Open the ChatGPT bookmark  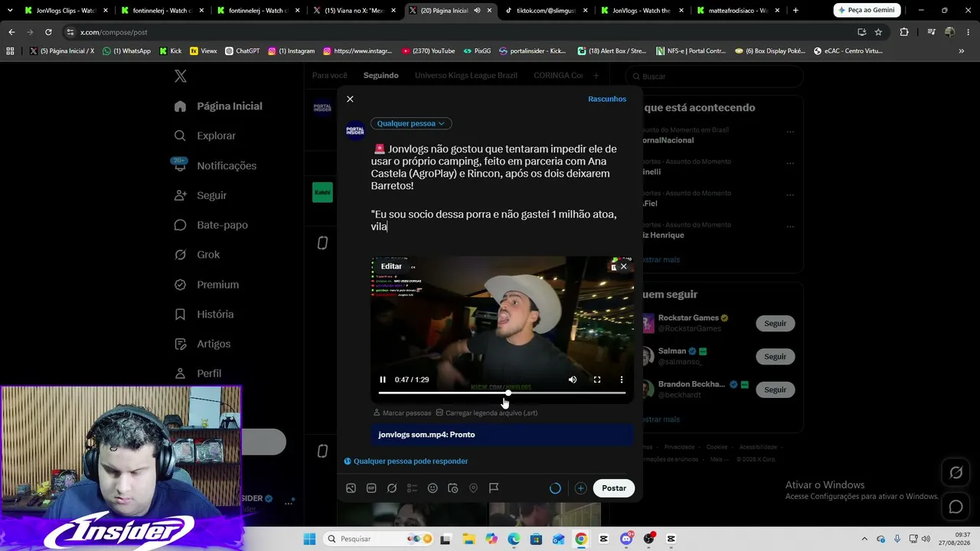[242, 51]
